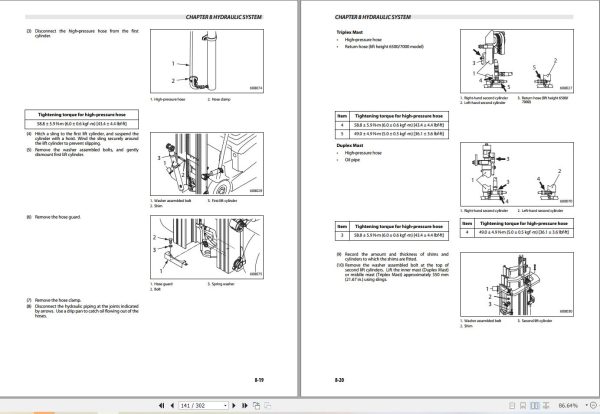Select single page view mode
600x414 pixels.
(x=512, y=405)
